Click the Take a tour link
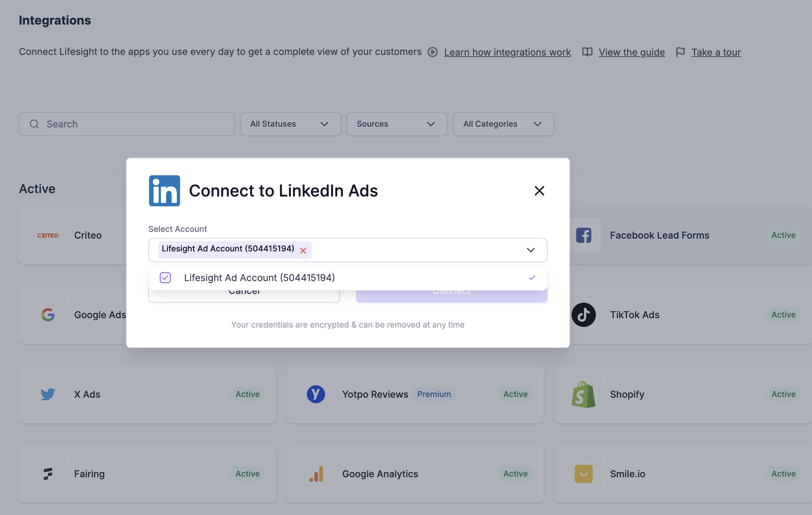The image size is (812, 515). coord(716,52)
